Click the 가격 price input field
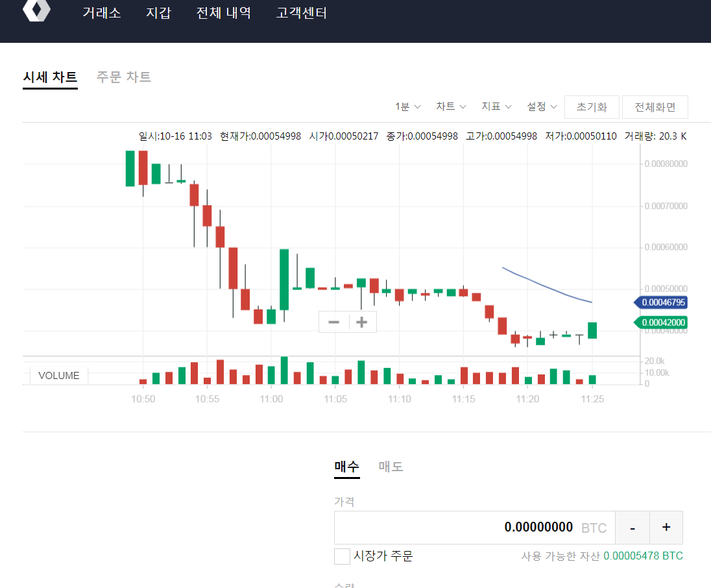 coord(474,528)
